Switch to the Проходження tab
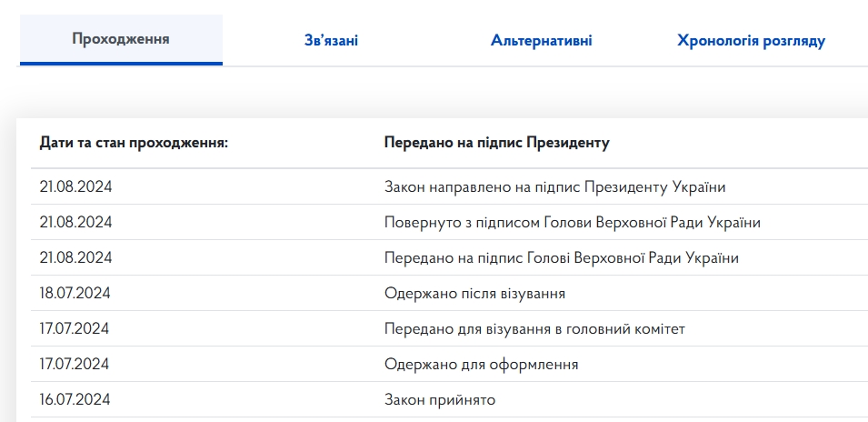 coord(121,39)
